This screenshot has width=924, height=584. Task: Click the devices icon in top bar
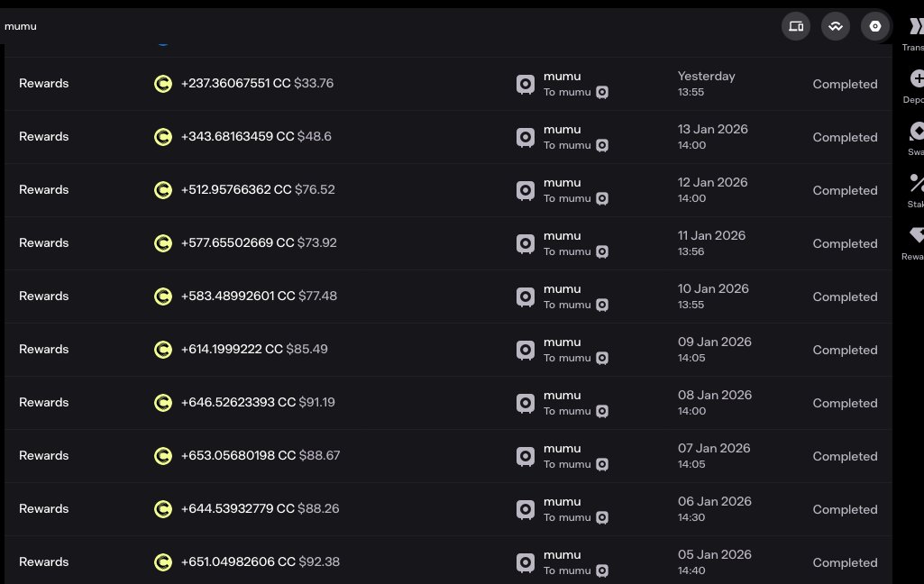(796, 26)
